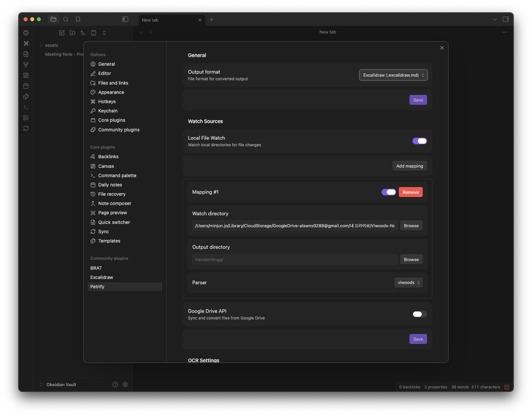The image size is (532, 416).
Task: Click the sync ribbon icon at bottom left
Action: tap(26, 128)
